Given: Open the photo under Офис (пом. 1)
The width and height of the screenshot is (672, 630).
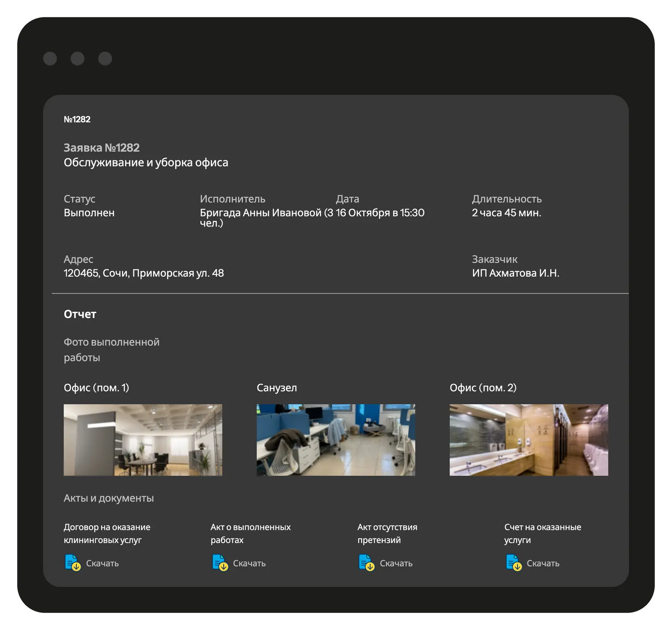Looking at the screenshot, I should [143, 440].
